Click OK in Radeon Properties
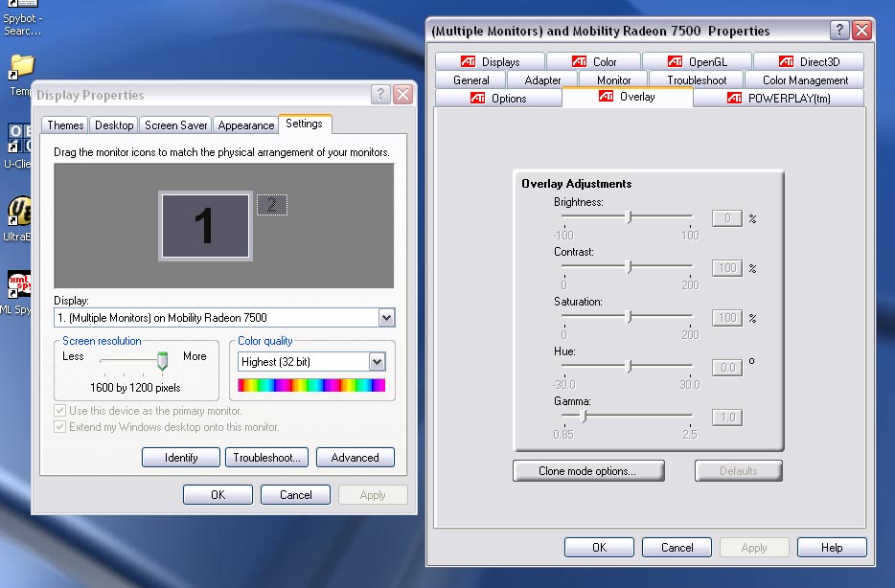895x588 pixels. point(599,547)
